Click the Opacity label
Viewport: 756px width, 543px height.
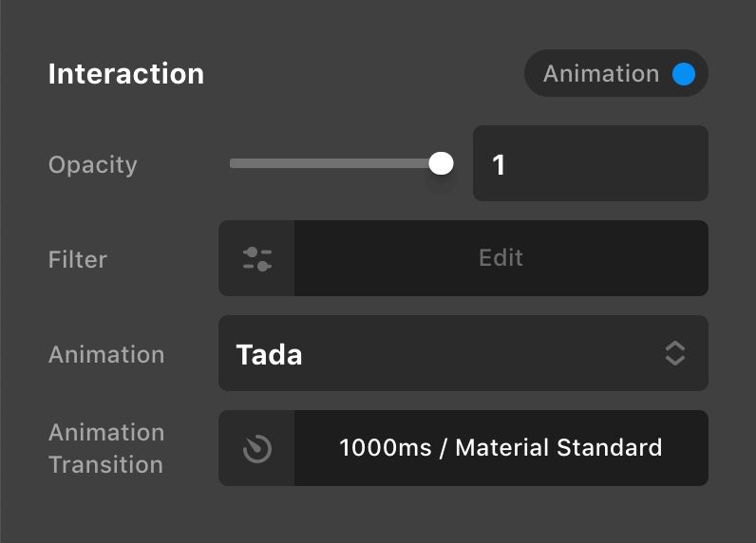pos(93,164)
